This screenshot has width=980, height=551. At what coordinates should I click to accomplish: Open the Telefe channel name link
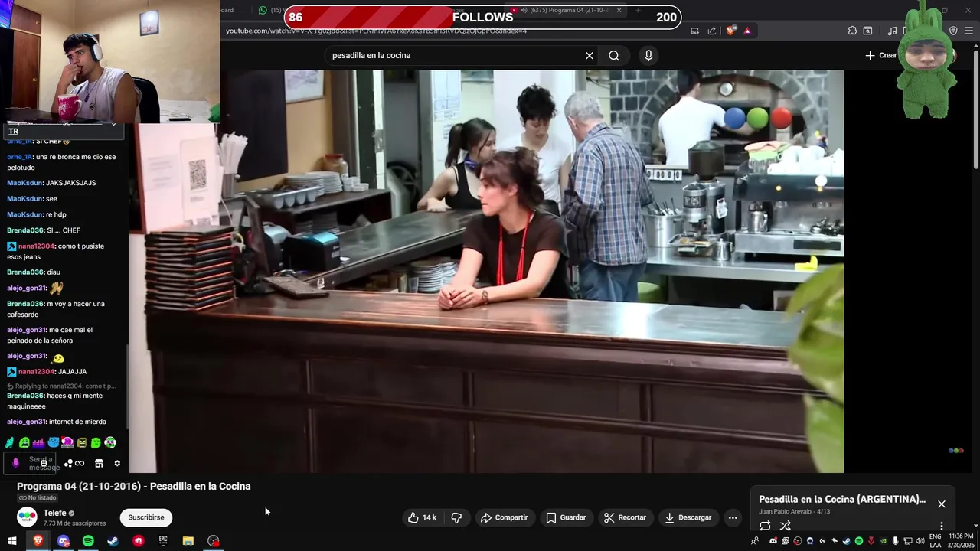(x=54, y=514)
